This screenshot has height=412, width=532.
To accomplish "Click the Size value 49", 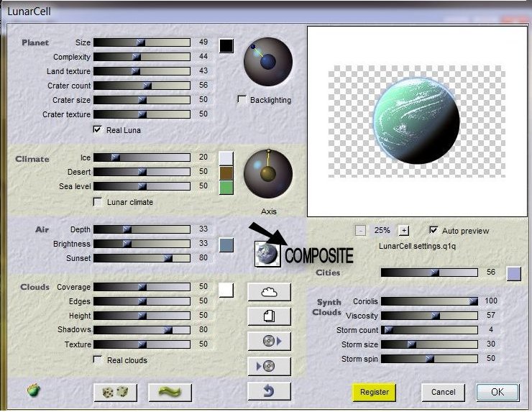I will click(203, 42).
